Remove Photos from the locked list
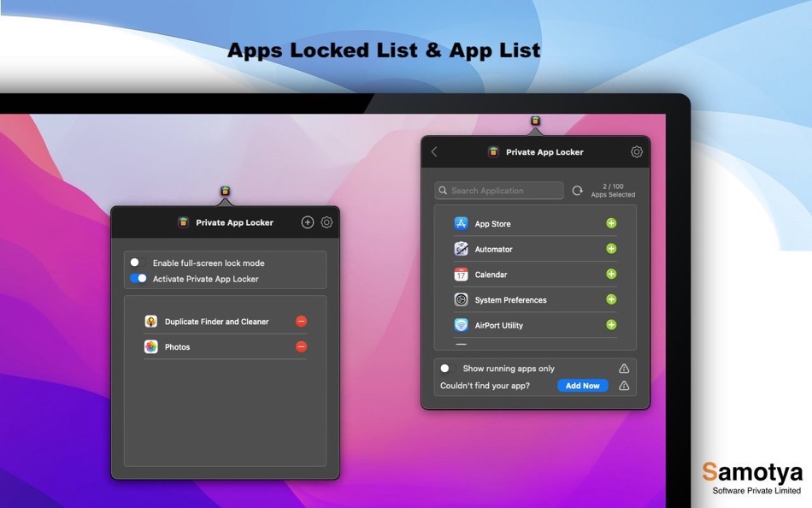 point(302,346)
